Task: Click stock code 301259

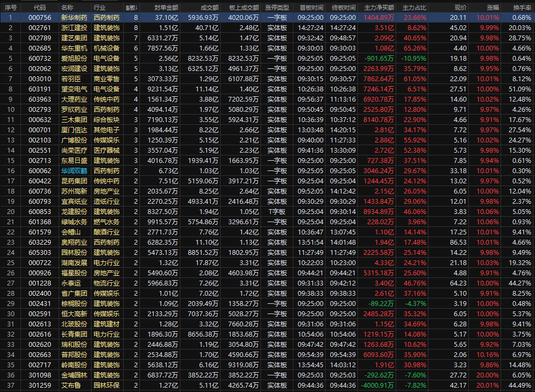Action: point(40,386)
